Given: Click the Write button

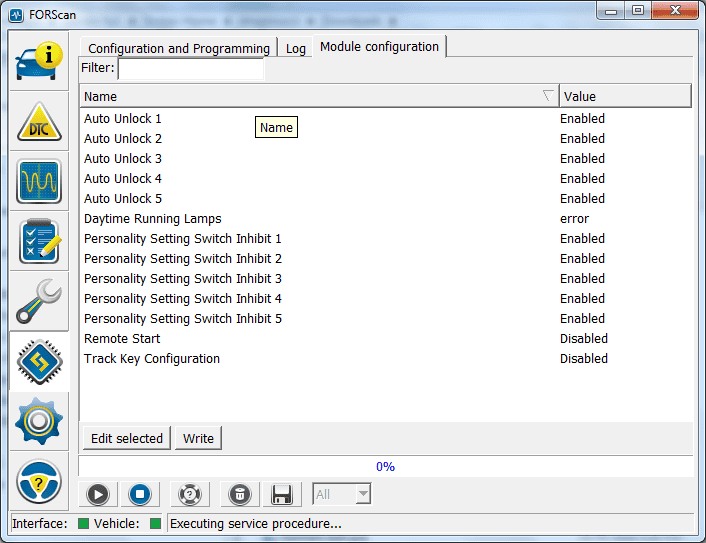Looking at the screenshot, I should [x=198, y=438].
